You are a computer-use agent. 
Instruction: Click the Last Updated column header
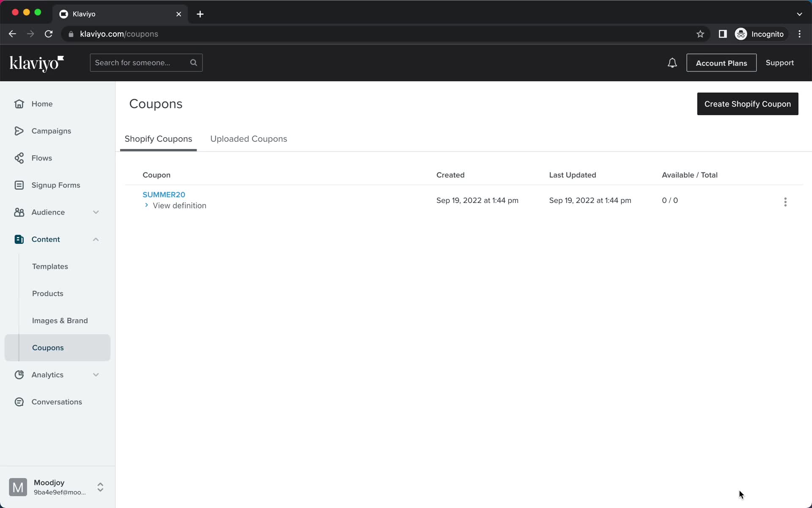[x=573, y=175]
